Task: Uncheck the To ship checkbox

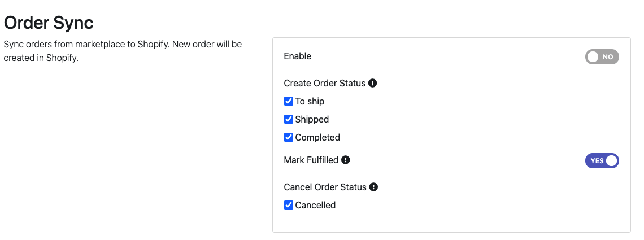Action: pos(289,102)
